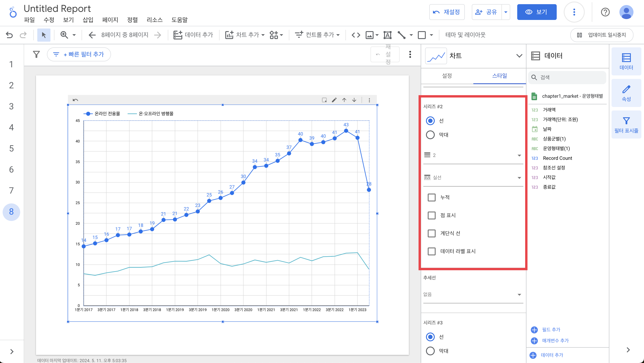
Task: Open the 실선 line style dropdown
Action: coord(473,178)
